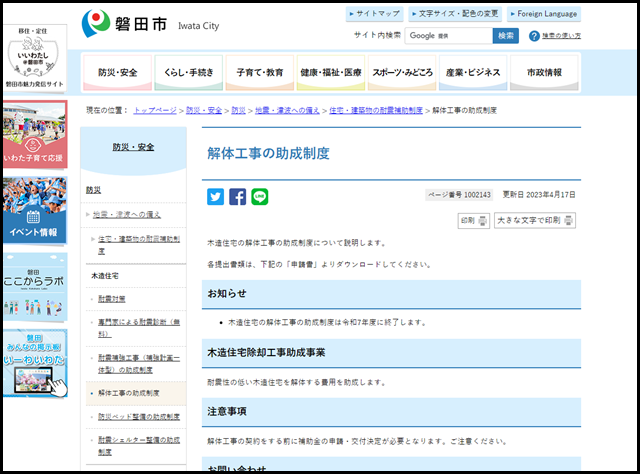The height and width of the screenshot is (474, 640).
Task: Expand 地震・津波への備え in sidebar
Action: point(127,214)
